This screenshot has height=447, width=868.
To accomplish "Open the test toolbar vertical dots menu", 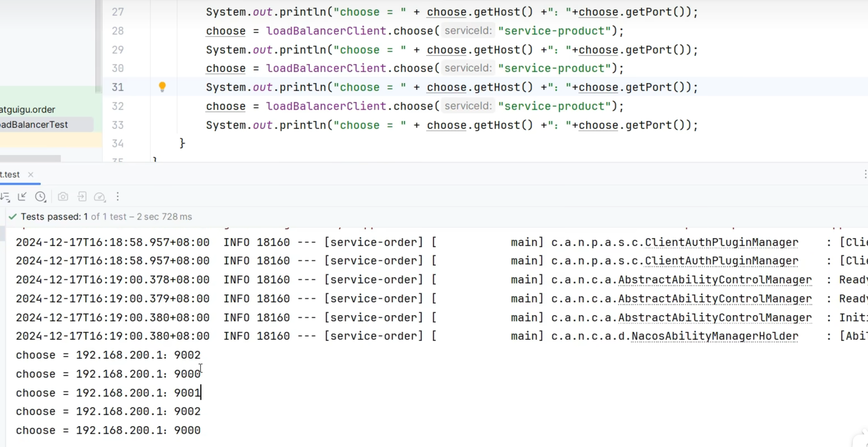I will 118,197.
